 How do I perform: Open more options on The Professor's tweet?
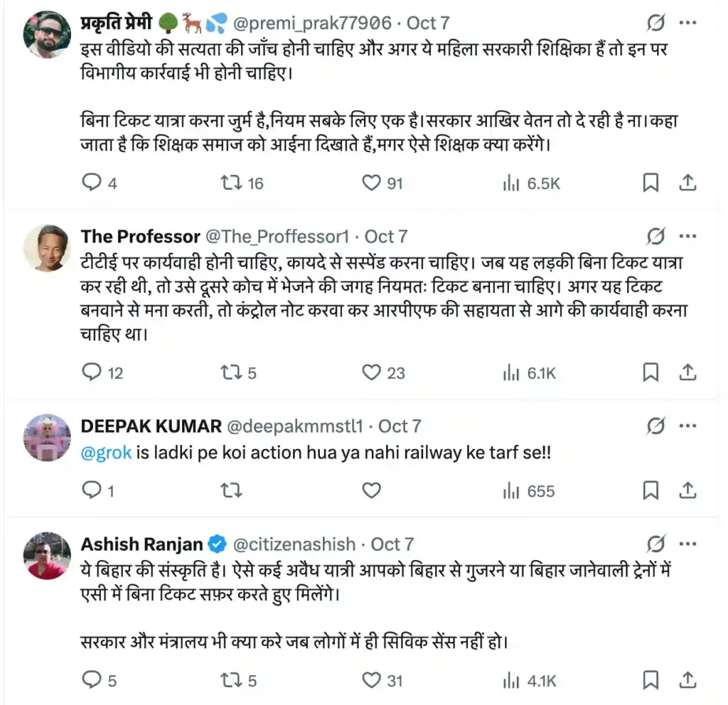click(x=687, y=236)
